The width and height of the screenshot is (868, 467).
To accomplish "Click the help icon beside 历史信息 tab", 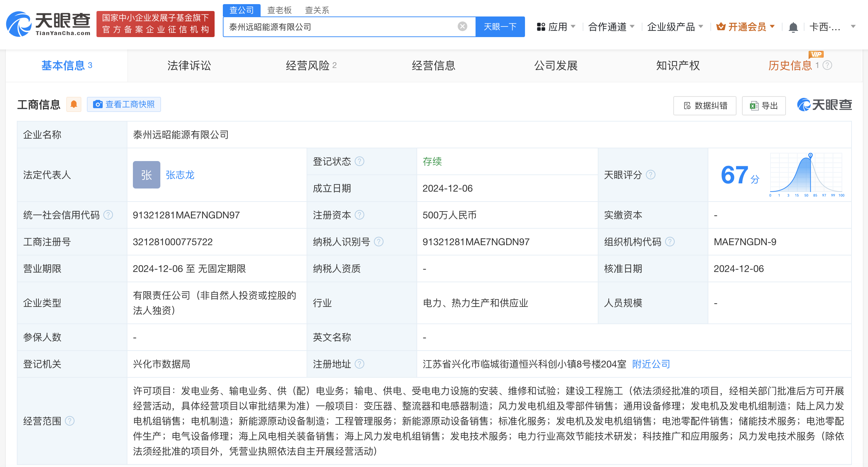I will point(827,65).
